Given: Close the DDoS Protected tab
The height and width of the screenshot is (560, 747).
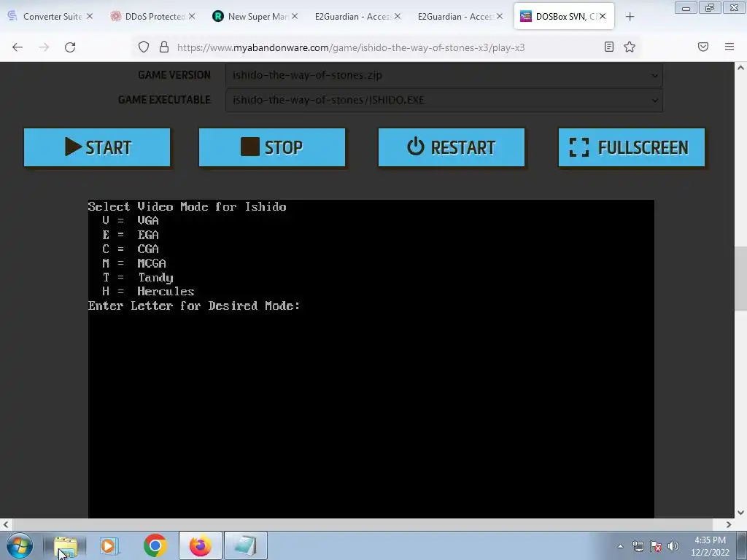Looking at the screenshot, I should (192, 16).
